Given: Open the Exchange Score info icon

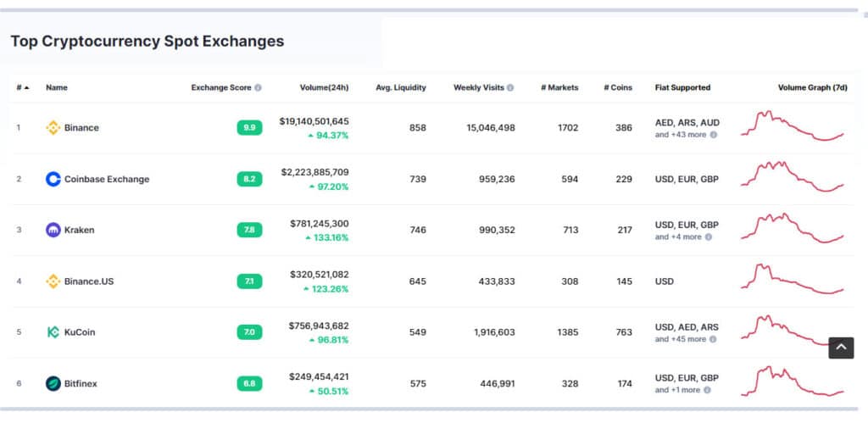Looking at the screenshot, I should [x=258, y=87].
